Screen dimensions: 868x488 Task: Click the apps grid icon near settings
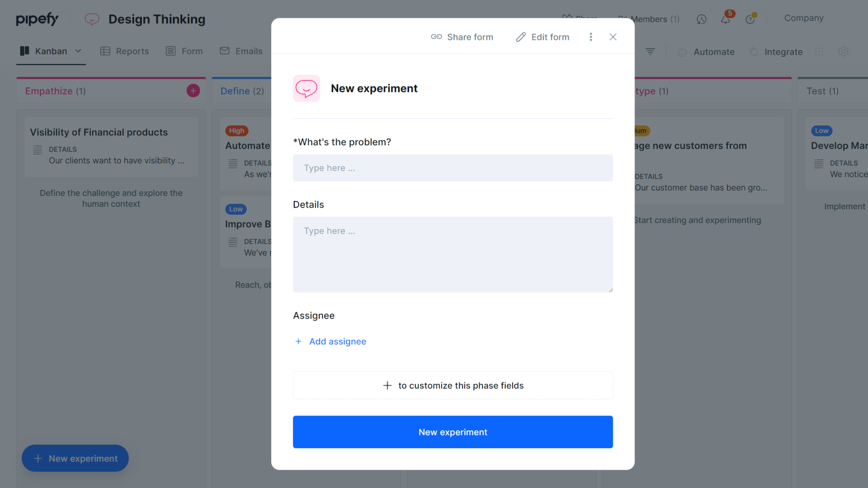[x=819, y=51]
